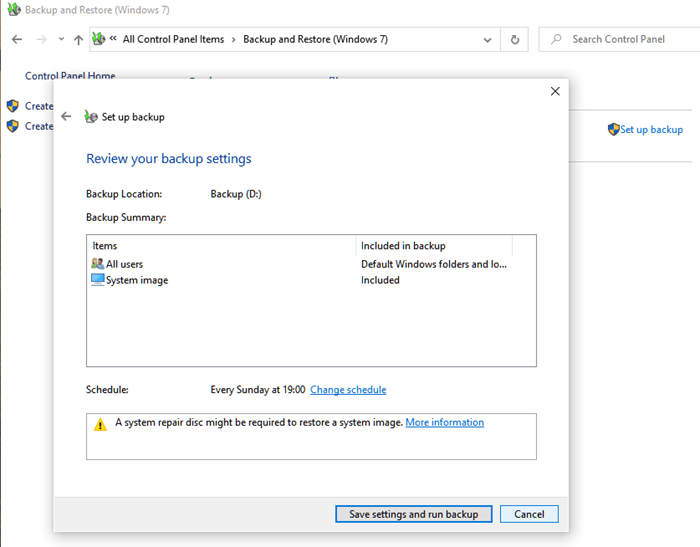Click the Set up backup link in the main window
The image size is (700, 547).
click(x=651, y=129)
